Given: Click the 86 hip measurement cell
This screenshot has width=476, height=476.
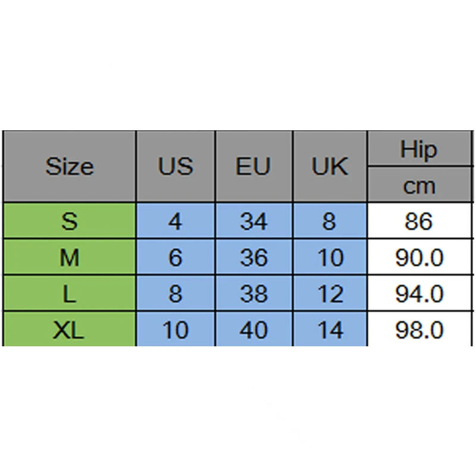Looking at the screenshot, I should pos(418,221).
